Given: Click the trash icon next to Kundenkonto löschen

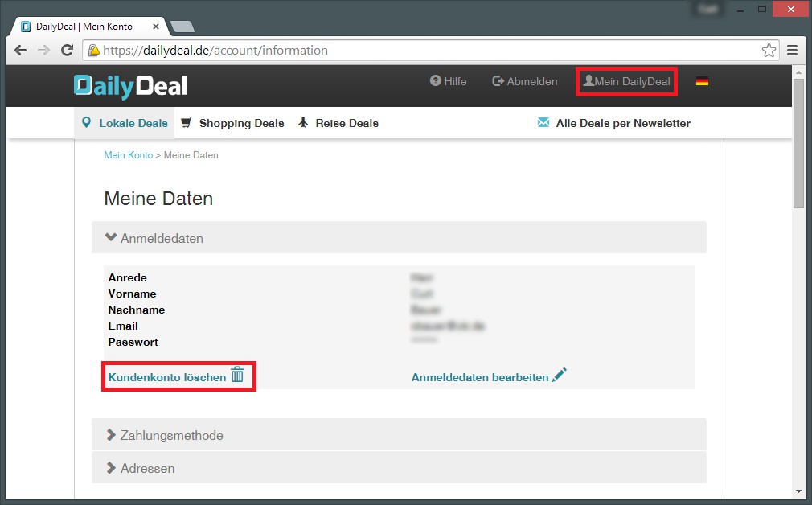Looking at the screenshot, I should 237,375.
